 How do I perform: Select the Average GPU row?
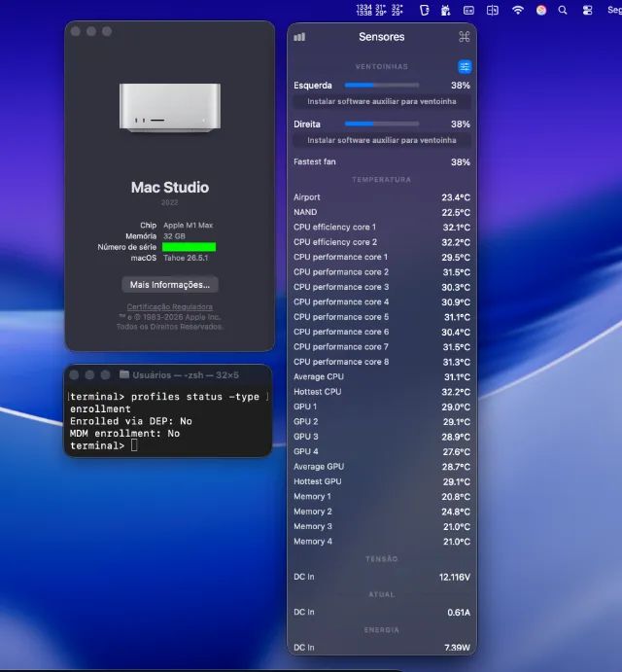(x=382, y=467)
